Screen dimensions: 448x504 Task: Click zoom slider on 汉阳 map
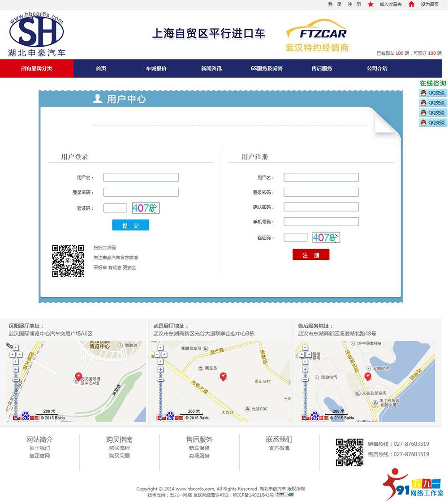(x=16, y=394)
